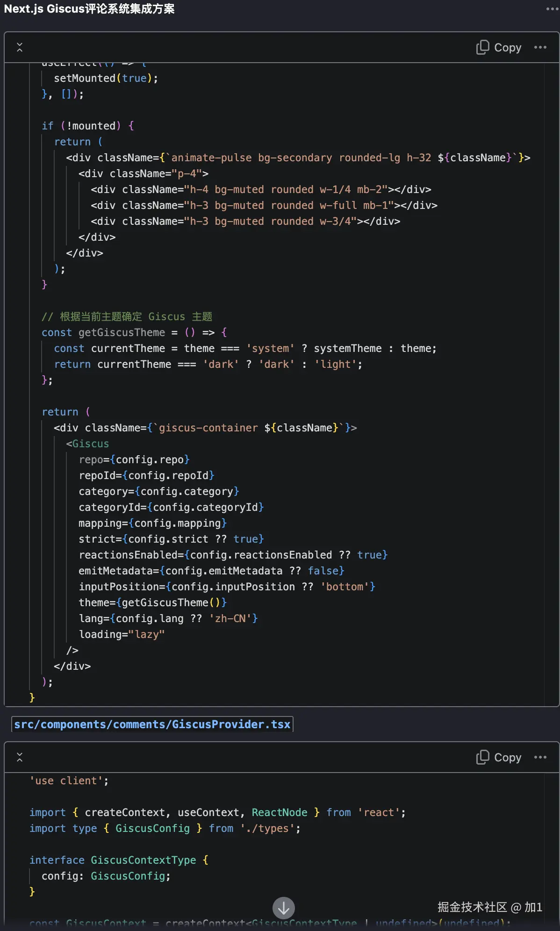This screenshot has height=931, width=560.
Task: Click the 'emitMetadata' attribute line
Action: click(x=212, y=571)
